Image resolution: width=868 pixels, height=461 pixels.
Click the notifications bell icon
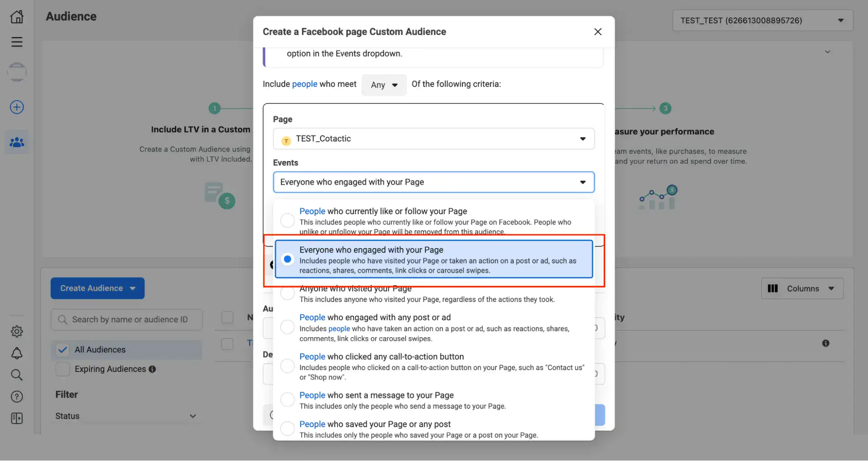17,353
